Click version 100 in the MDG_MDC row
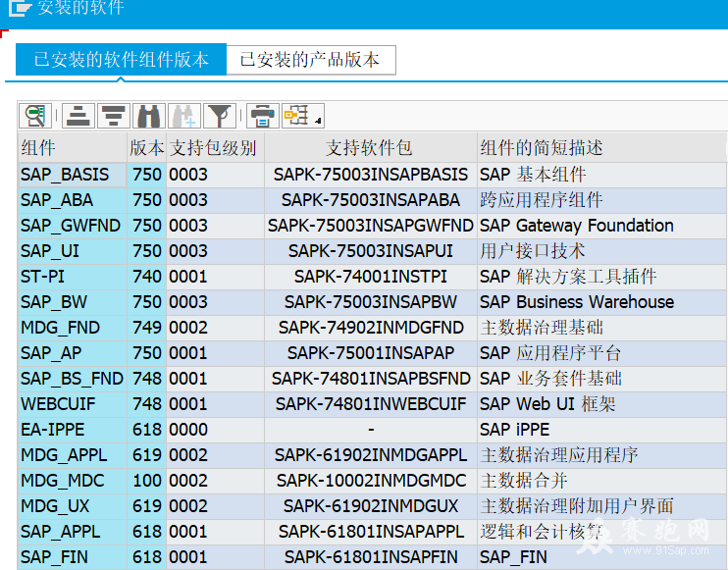This screenshot has width=728, height=570. coord(147,481)
